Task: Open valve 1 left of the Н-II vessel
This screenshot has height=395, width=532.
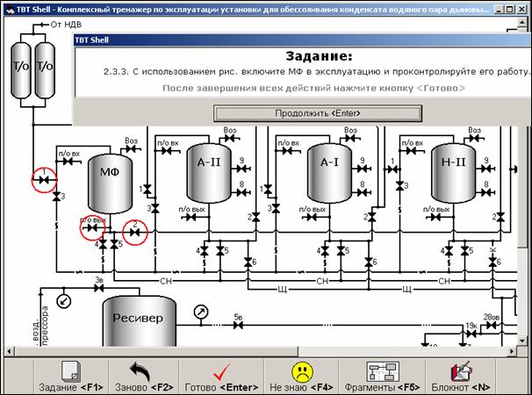Action: pos(392,169)
